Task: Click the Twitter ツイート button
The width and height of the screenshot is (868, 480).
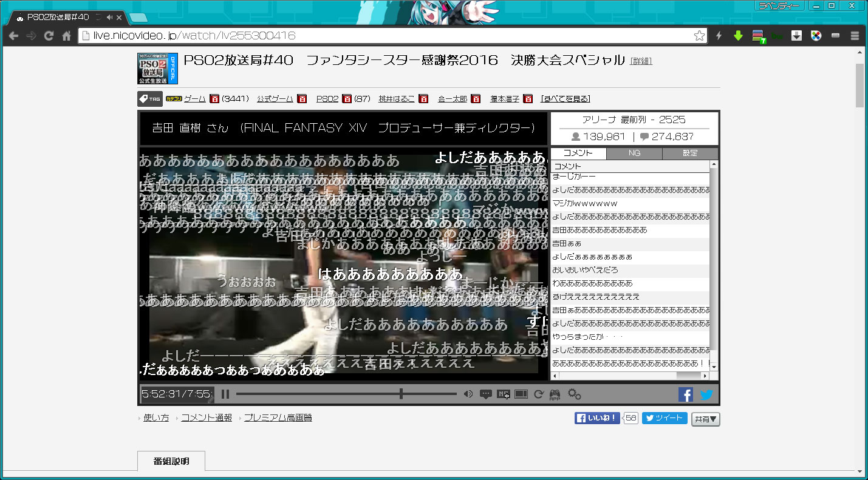Action: coord(665,418)
